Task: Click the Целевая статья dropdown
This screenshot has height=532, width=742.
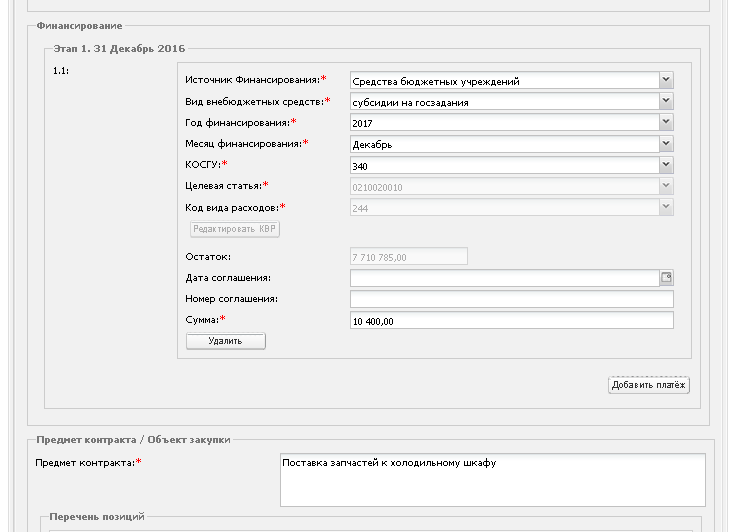Action: point(511,186)
